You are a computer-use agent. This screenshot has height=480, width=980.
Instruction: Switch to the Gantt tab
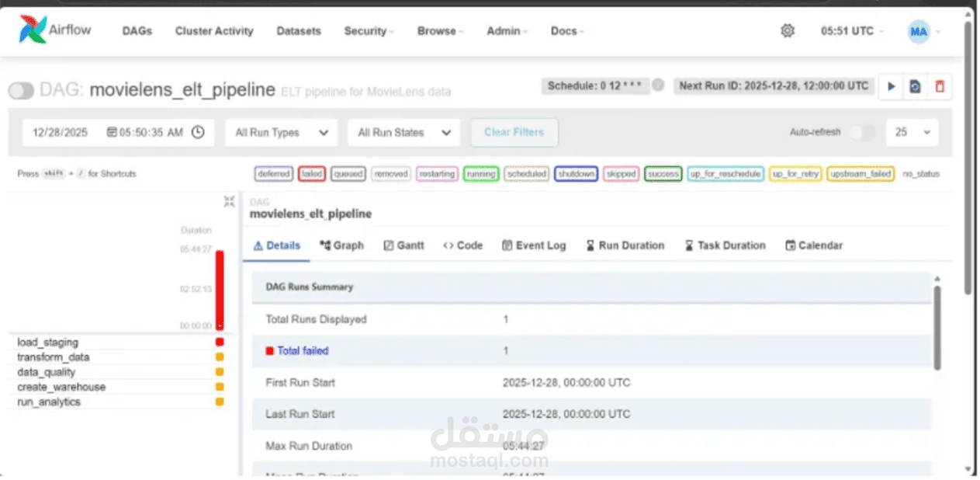(x=404, y=245)
